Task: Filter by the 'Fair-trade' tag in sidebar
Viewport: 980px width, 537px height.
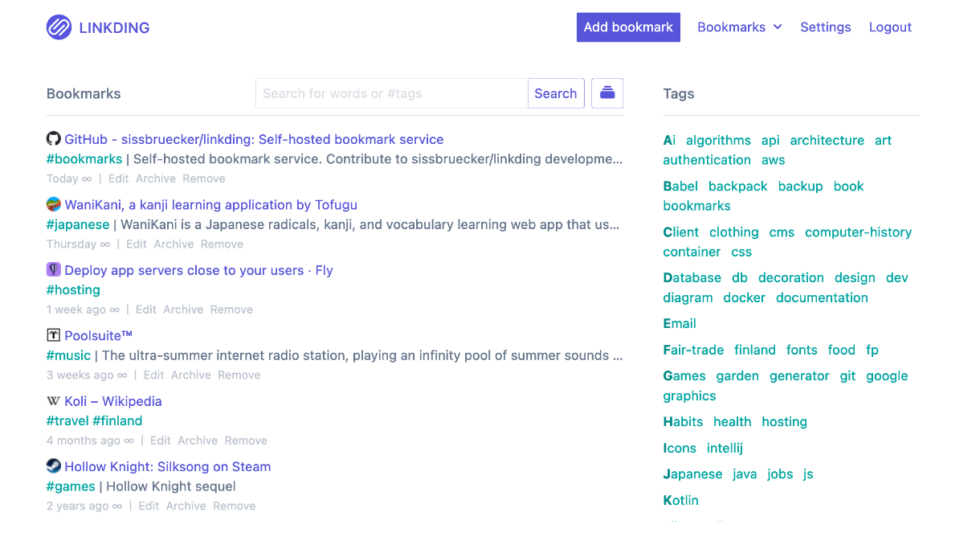Action: pyautogui.click(x=693, y=350)
